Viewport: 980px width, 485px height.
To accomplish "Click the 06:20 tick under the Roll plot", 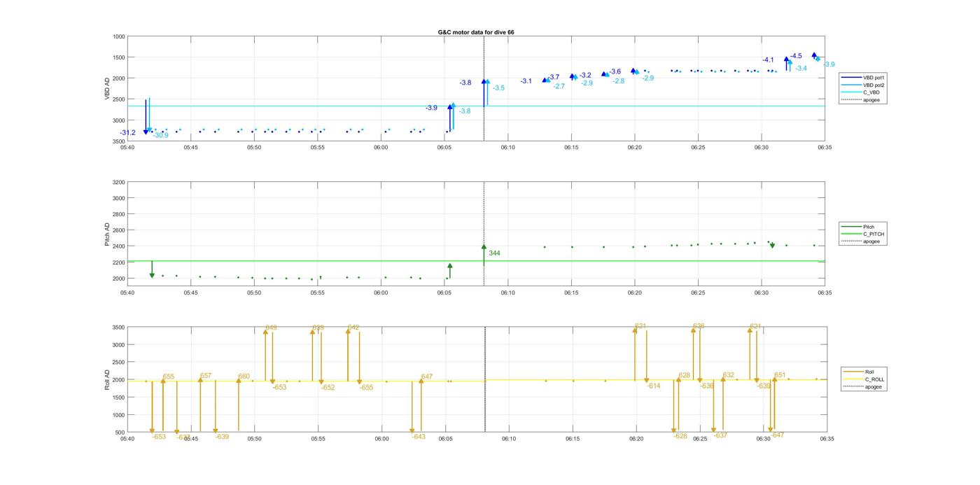I will coord(636,439).
